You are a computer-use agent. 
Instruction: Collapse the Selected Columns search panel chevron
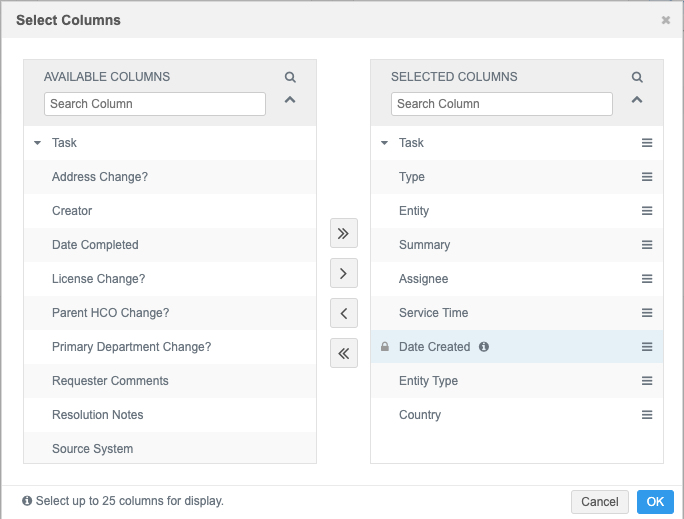(637, 100)
